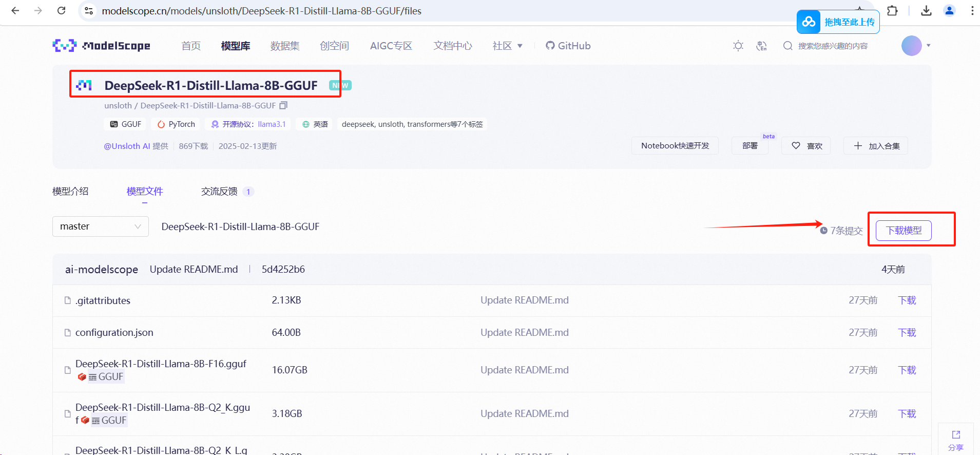This screenshot has width=980, height=455.
Task: Click the model logo beside DeepSeek-R1-Distill-Llama-8B-GGUF title
Action: (x=84, y=85)
